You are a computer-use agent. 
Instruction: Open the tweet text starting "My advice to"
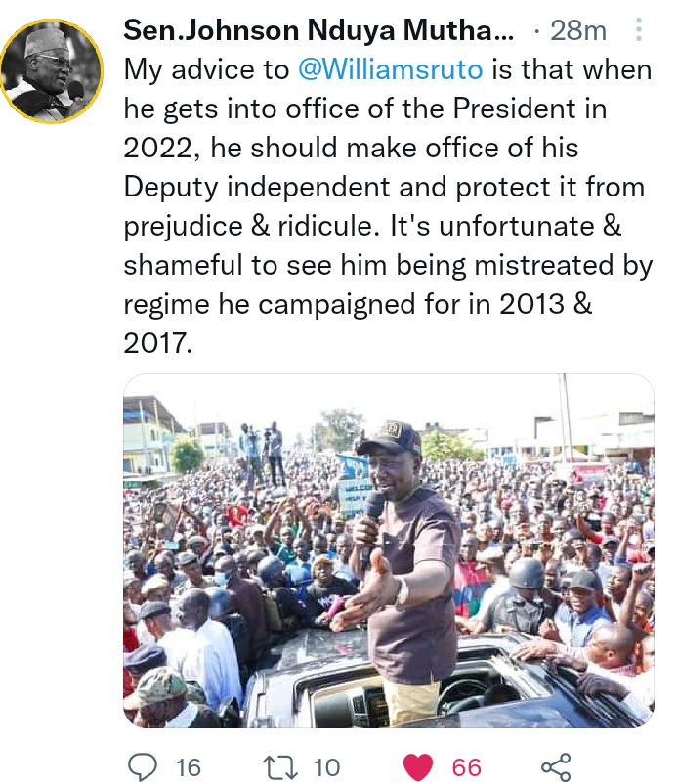(389, 206)
